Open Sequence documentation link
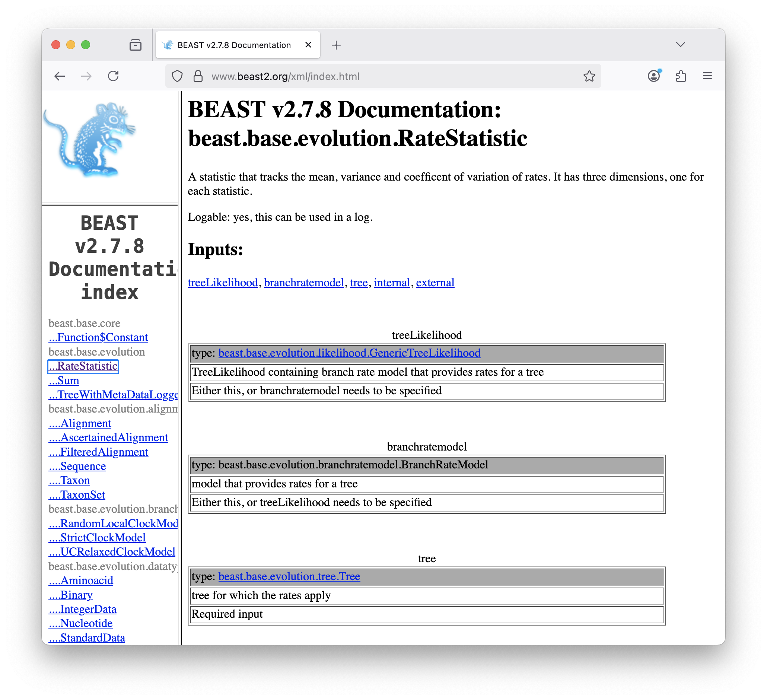 [77, 466]
